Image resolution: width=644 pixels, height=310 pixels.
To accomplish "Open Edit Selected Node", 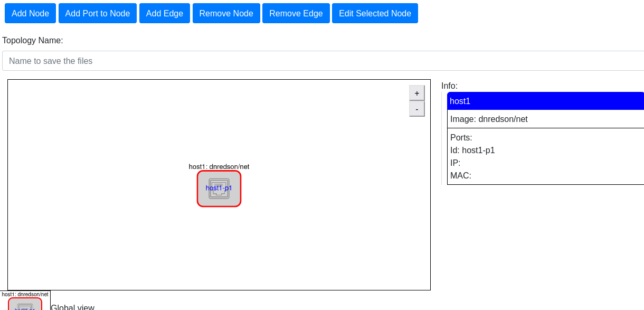I will tap(375, 13).
